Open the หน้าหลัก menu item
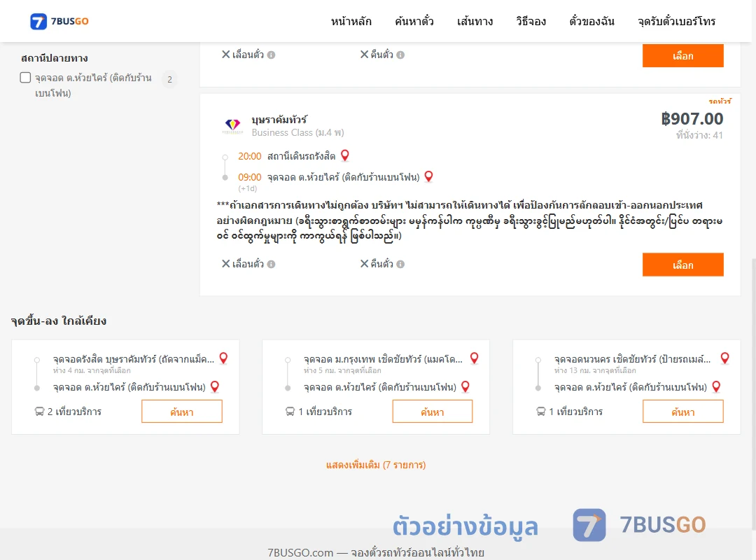756x560 pixels. point(351,21)
